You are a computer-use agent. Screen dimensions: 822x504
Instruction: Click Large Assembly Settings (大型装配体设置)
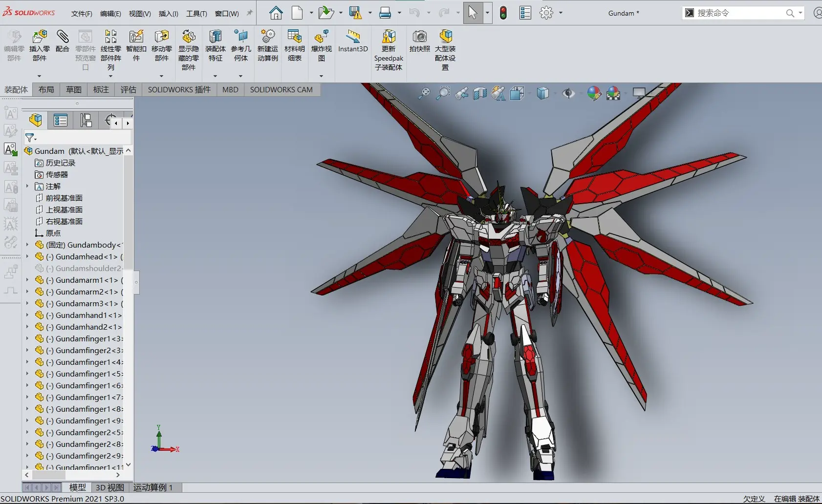[445, 50]
